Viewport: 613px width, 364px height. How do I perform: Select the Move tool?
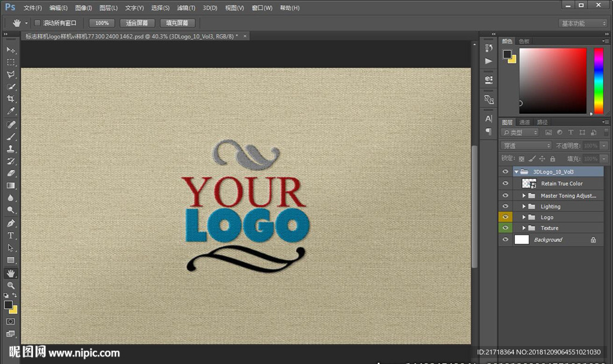[11, 50]
